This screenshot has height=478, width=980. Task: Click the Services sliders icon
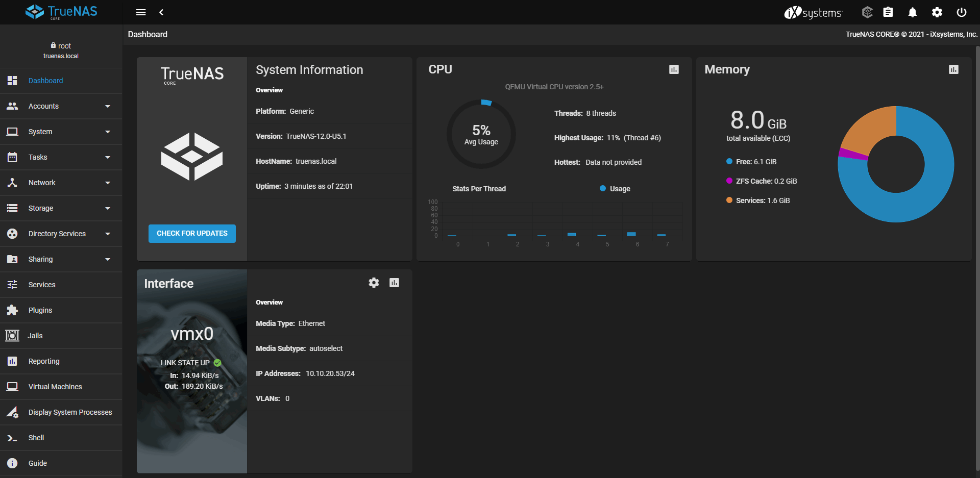click(x=12, y=285)
